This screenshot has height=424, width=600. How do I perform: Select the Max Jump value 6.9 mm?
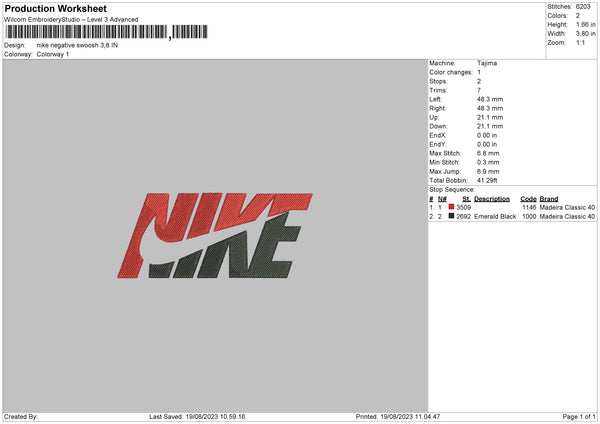488,171
